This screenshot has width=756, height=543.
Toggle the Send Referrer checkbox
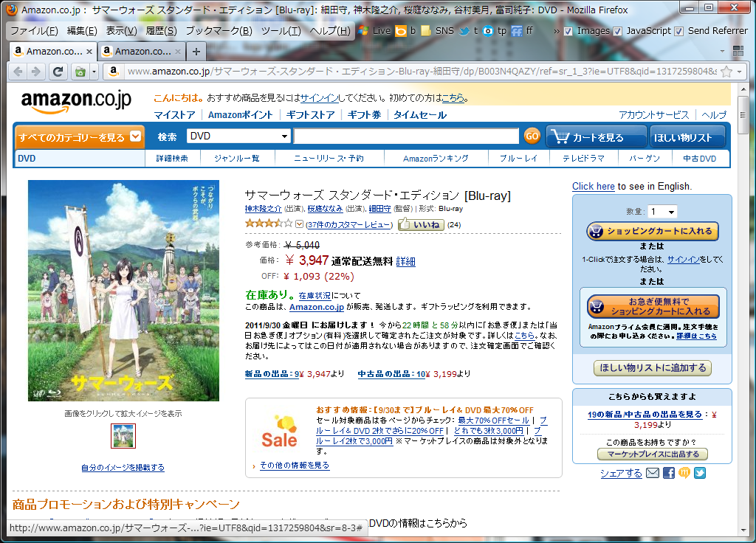point(679,31)
